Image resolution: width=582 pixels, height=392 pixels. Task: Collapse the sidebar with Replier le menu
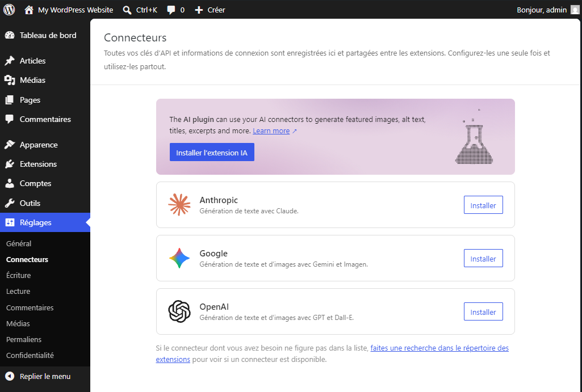click(45, 376)
